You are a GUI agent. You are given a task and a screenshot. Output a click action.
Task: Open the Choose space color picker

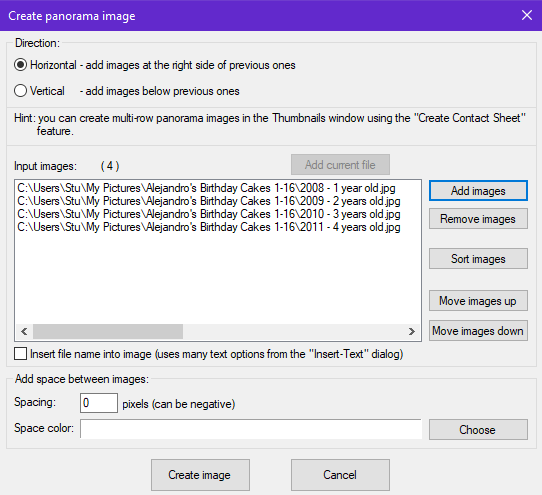[x=478, y=430]
